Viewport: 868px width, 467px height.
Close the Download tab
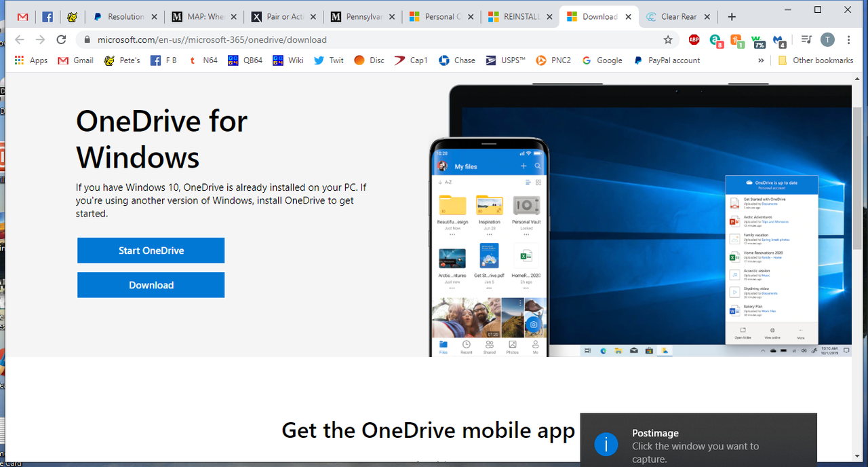[630, 17]
